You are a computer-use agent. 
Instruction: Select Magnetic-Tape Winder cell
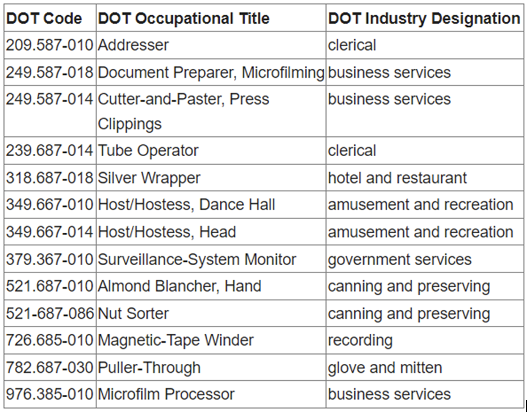coord(211,340)
